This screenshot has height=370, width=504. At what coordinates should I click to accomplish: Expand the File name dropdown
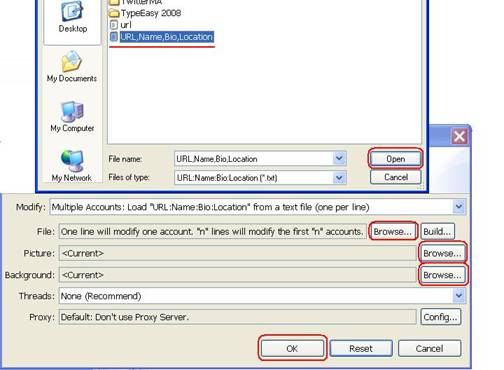pos(339,158)
